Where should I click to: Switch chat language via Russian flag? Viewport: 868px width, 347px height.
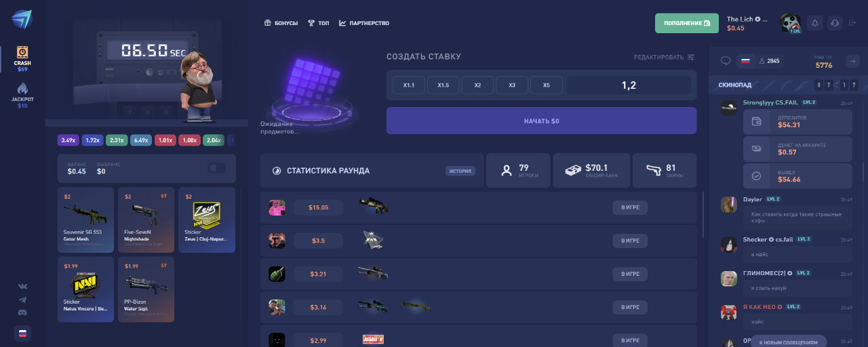(x=745, y=61)
